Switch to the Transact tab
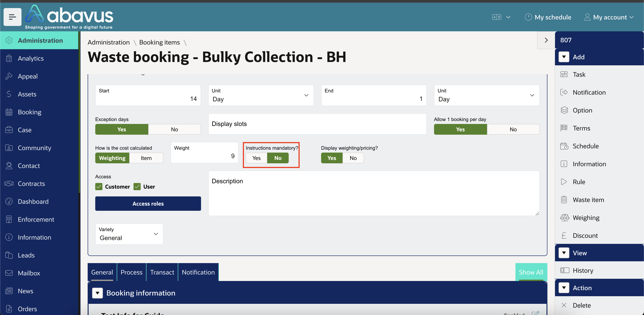 pos(162,272)
